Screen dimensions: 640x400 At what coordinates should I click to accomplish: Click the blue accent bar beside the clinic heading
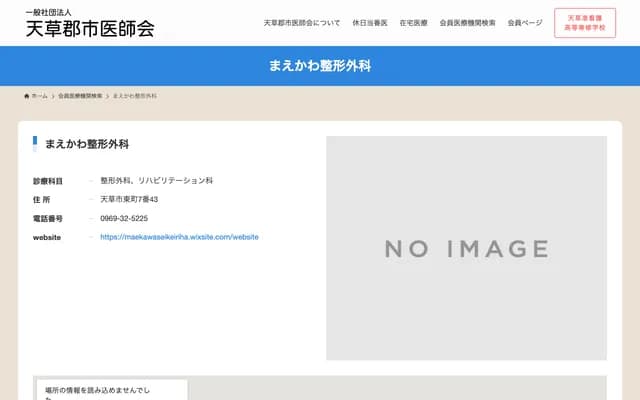click(x=35, y=143)
